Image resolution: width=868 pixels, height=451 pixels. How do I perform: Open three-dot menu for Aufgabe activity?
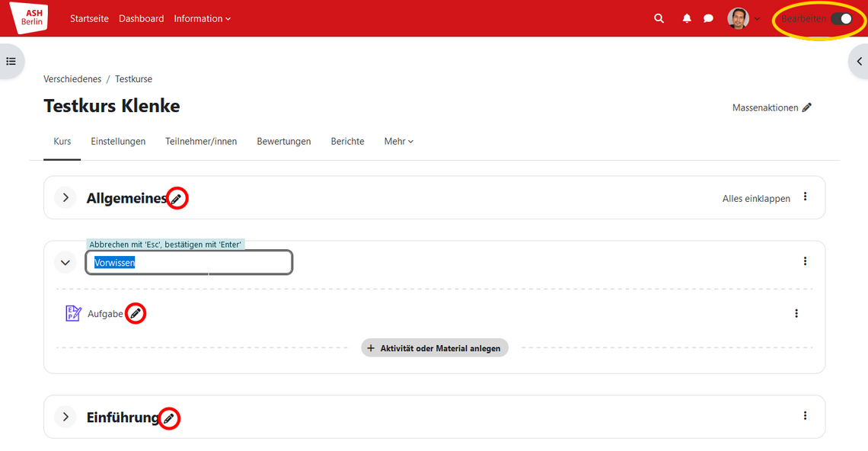click(796, 313)
